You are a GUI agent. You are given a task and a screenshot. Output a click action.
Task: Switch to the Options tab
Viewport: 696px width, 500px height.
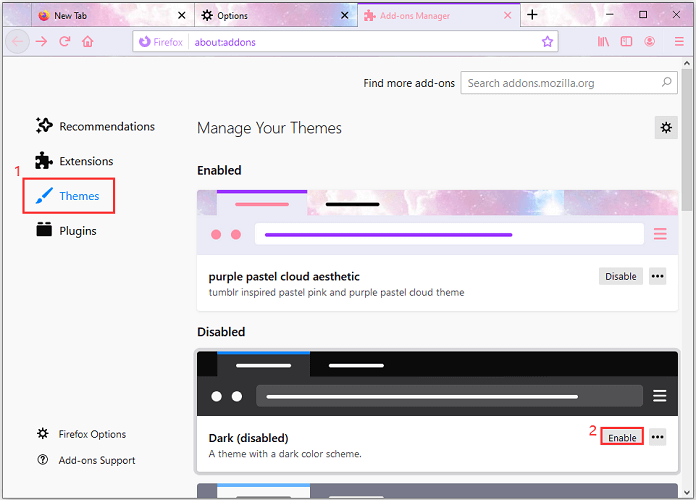(x=276, y=16)
